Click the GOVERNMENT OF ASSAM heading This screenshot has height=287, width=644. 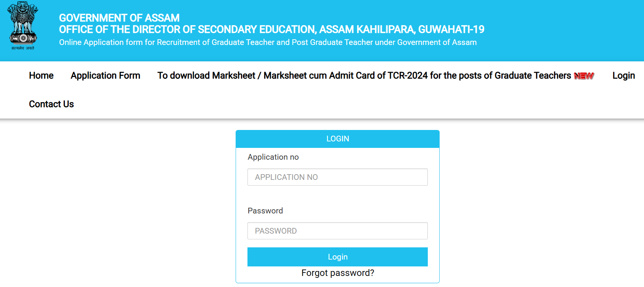click(x=119, y=18)
